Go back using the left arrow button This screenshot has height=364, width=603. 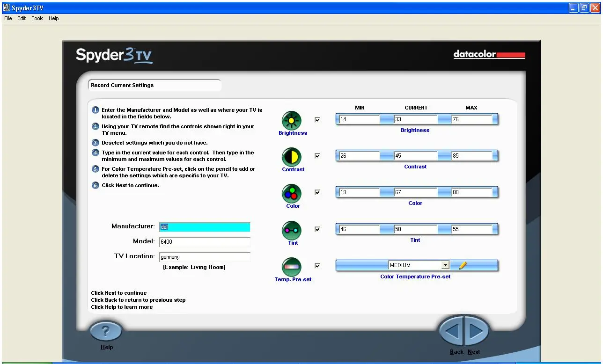(x=452, y=331)
